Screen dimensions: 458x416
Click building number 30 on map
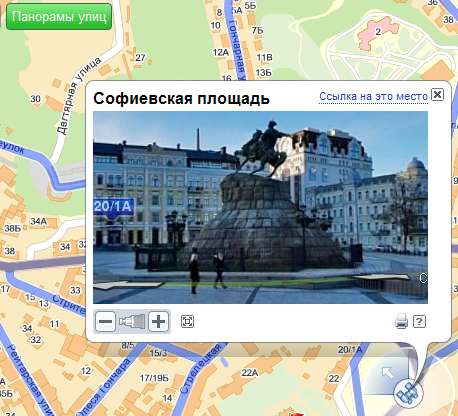point(35,99)
